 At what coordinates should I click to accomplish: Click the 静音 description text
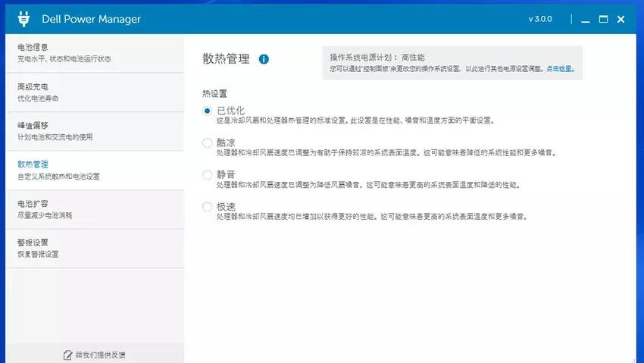pos(369,185)
